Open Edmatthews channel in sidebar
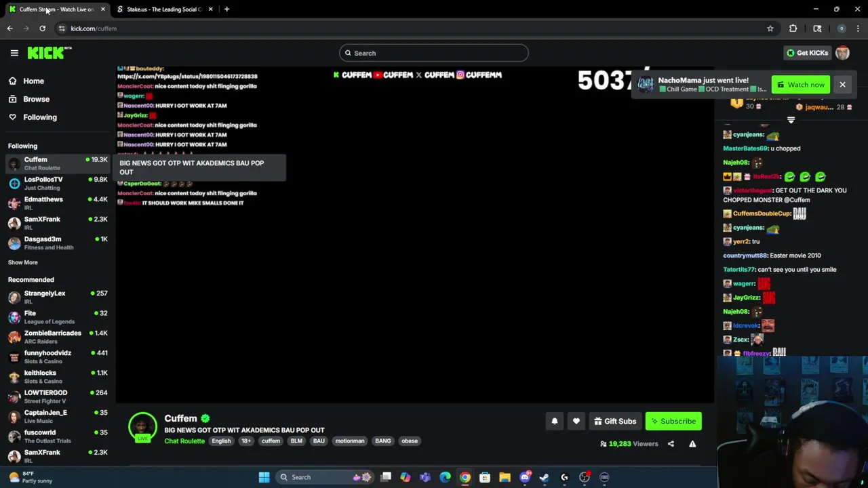868x488 pixels. pyautogui.click(x=58, y=203)
